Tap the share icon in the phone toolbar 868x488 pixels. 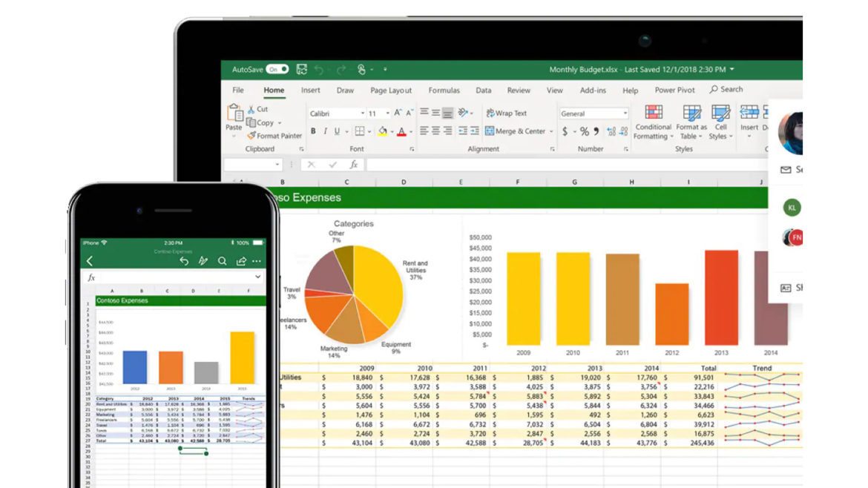(240, 261)
